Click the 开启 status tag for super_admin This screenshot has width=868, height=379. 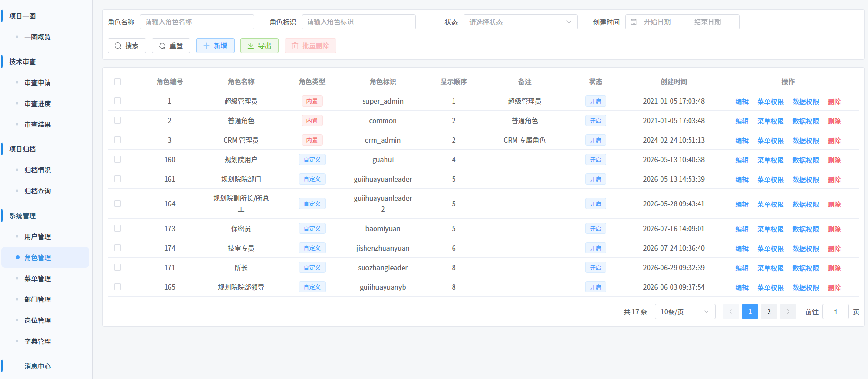tap(595, 101)
